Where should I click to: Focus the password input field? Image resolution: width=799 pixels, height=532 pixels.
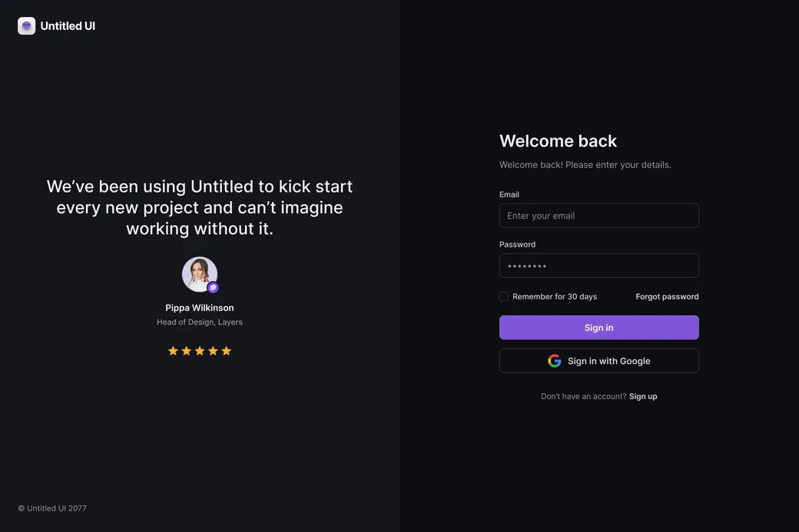coord(598,265)
